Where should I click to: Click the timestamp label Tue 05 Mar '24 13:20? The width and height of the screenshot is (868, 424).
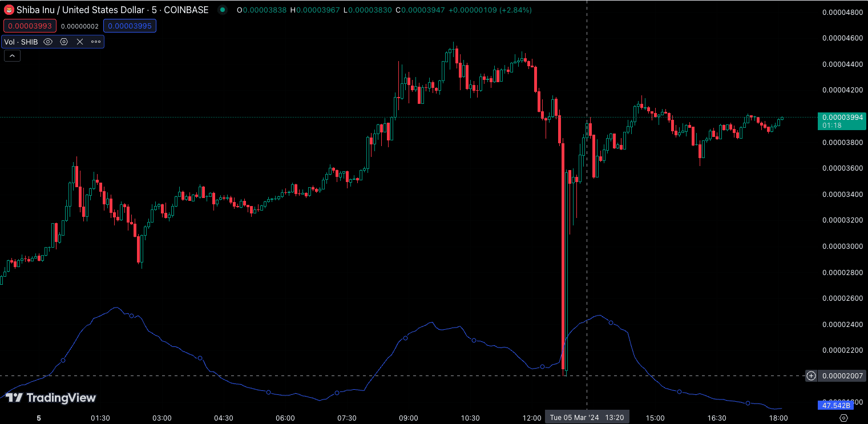(587, 417)
